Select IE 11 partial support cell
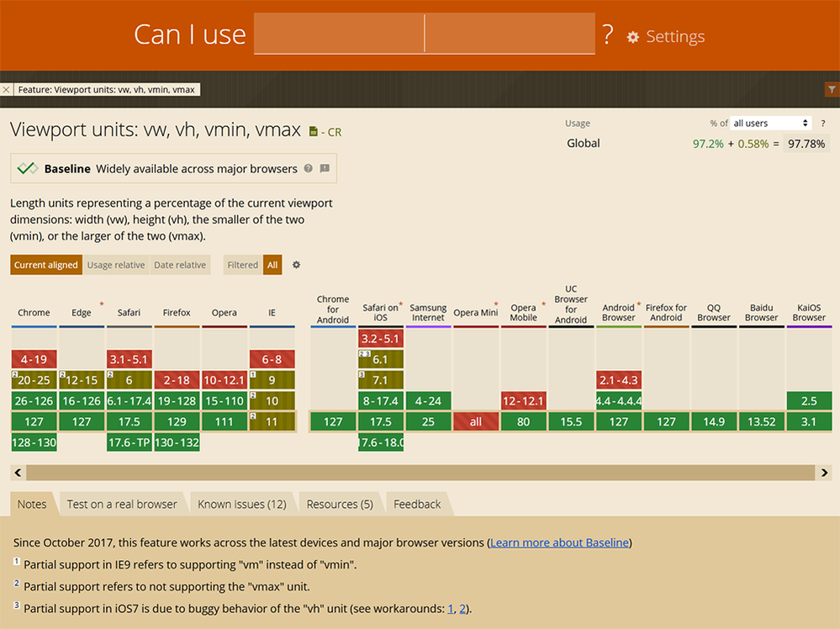 (x=272, y=421)
